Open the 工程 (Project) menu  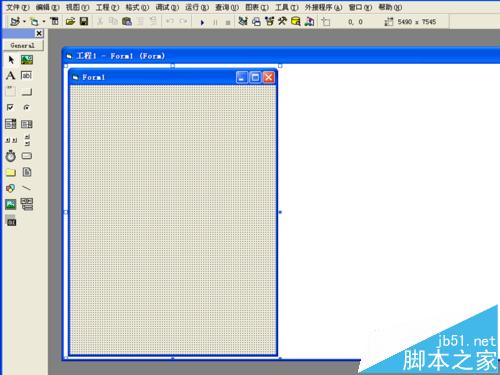pos(107,7)
